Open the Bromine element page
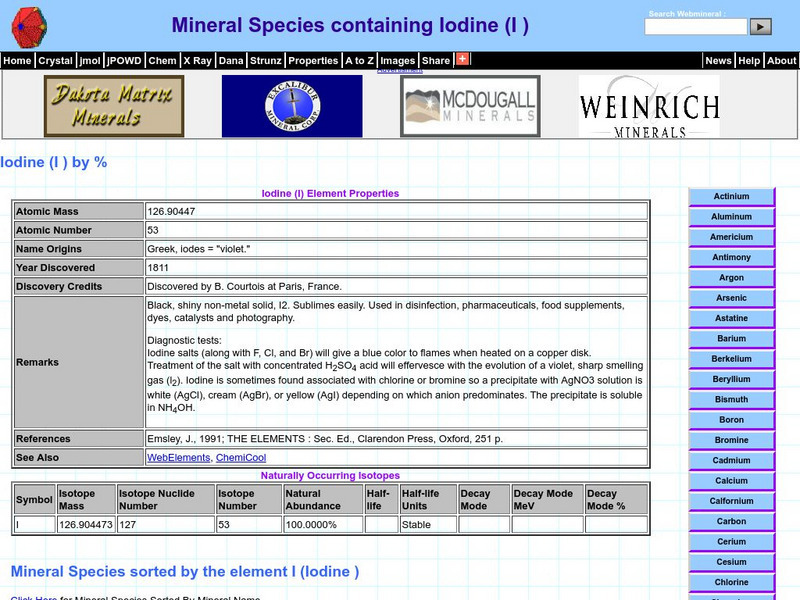The width and height of the screenshot is (800, 600). pos(730,440)
